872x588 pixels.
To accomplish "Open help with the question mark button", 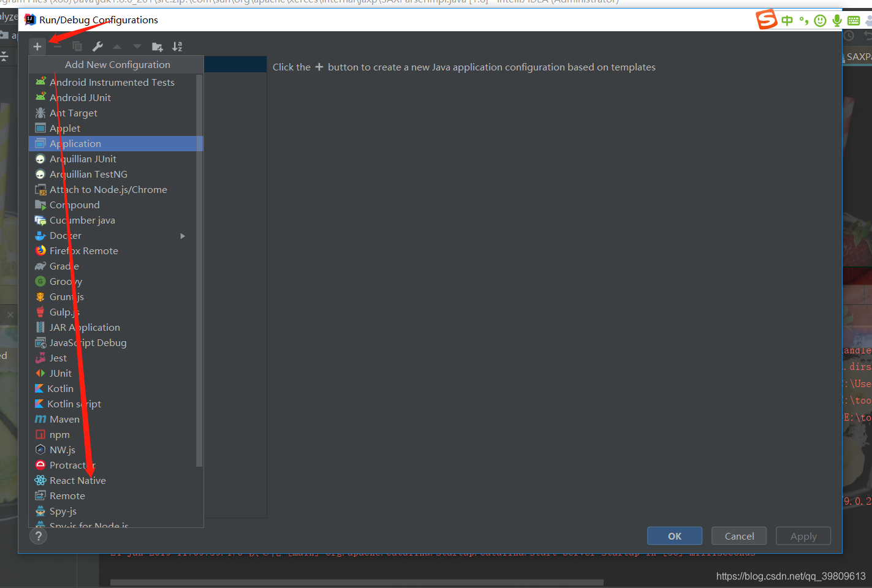I will [x=38, y=536].
